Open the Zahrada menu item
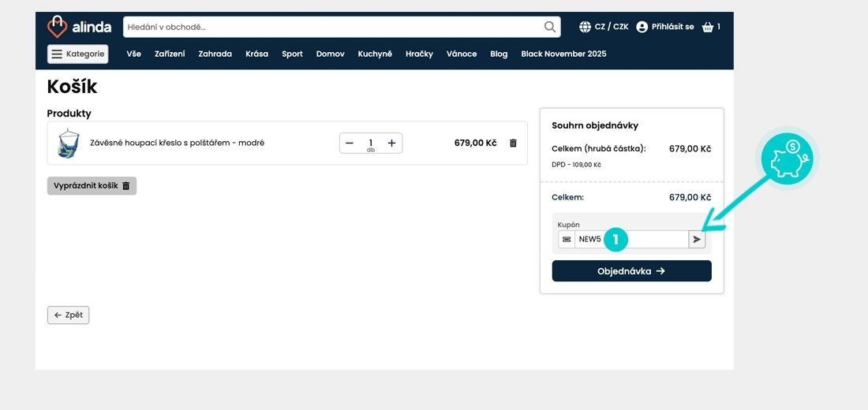Image resolution: width=868 pixels, height=410 pixels. click(x=215, y=54)
